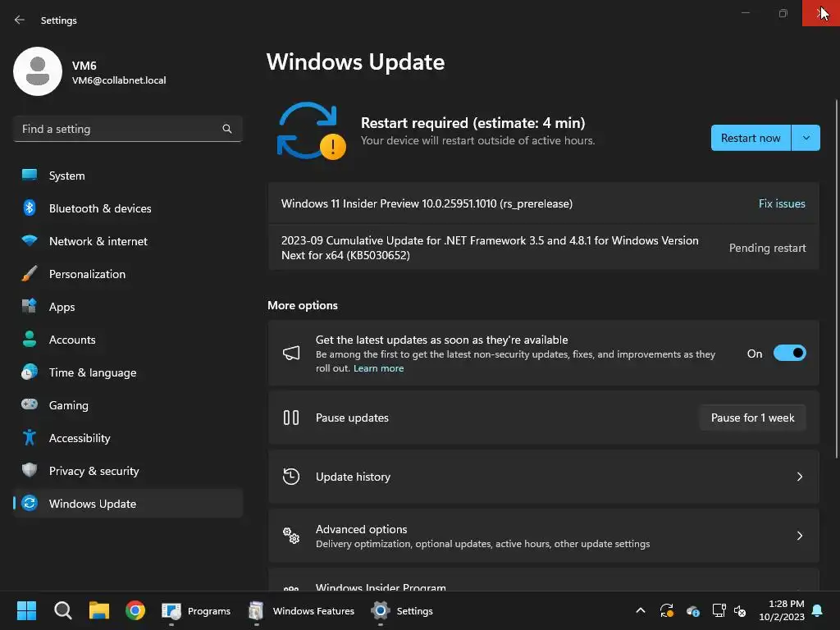Click the pause icon beside Pause updates
This screenshot has width=840, height=630.
tap(291, 418)
